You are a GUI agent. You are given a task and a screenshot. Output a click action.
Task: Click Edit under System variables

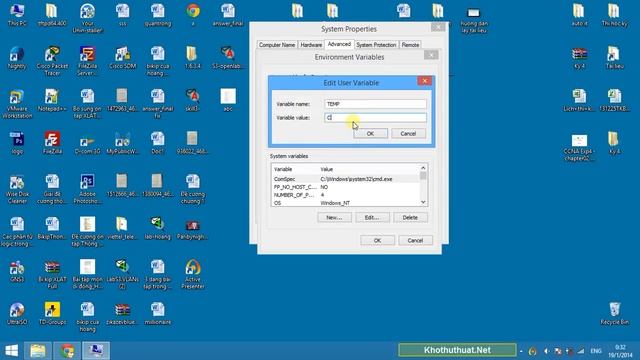[372, 218]
